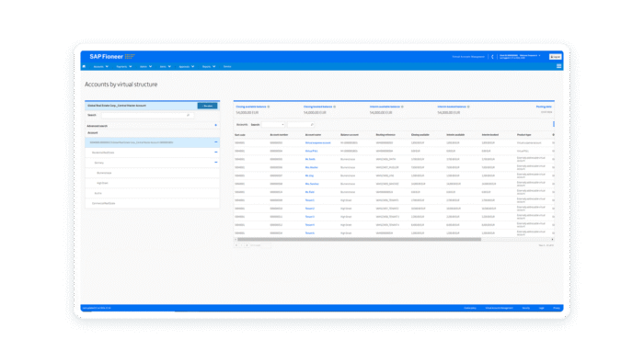Open the Tenant 5 account link
The height and width of the screenshot is (362, 644).
pyautogui.click(x=310, y=232)
